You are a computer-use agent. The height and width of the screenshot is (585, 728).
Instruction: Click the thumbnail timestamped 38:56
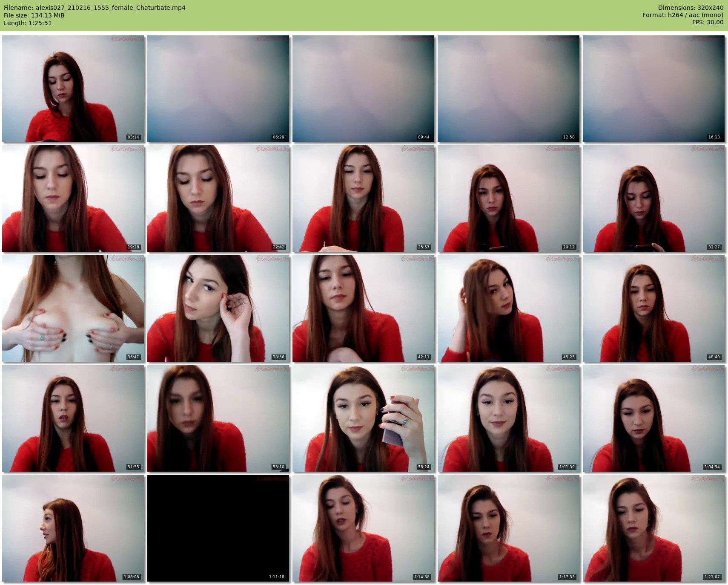(218, 308)
